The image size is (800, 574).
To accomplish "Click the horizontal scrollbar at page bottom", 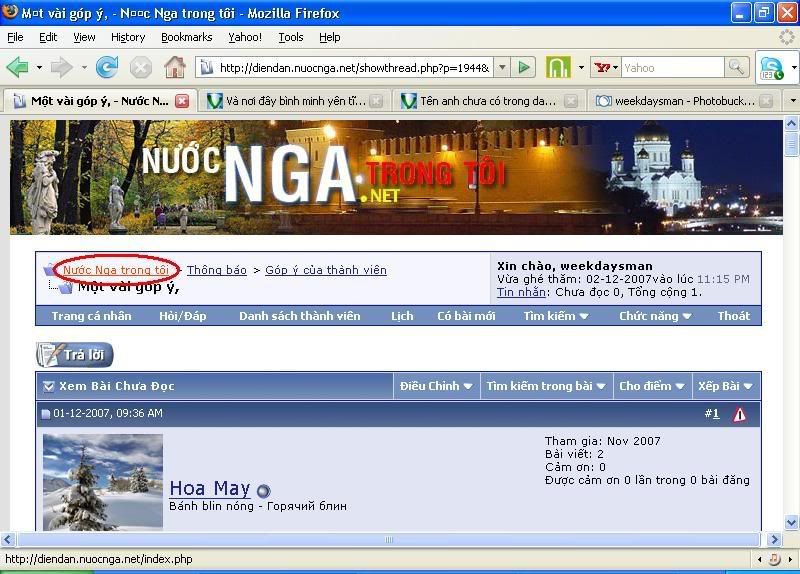I will pyautogui.click(x=388, y=539).
